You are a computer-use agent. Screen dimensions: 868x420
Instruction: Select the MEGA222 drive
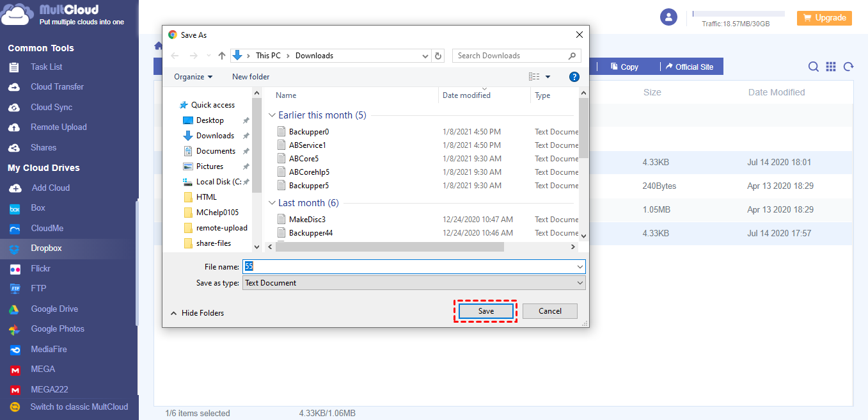[49, 389]
